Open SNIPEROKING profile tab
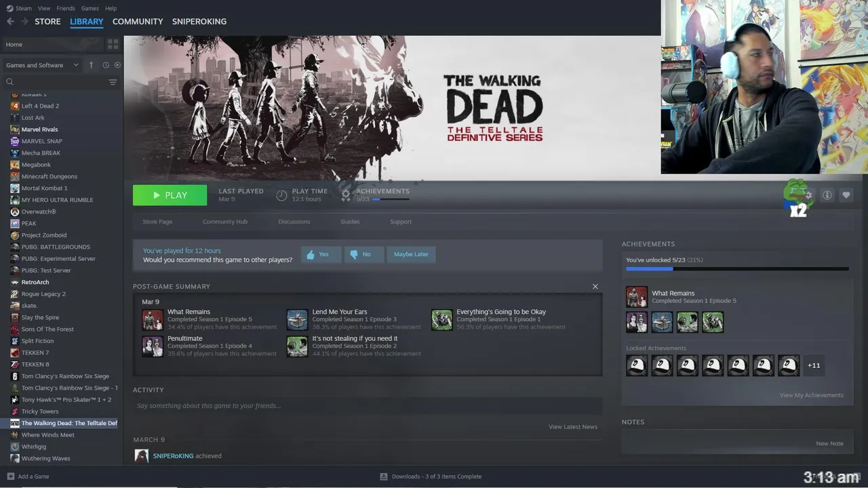This screenshot has width=868, height=488. point(199,22)
